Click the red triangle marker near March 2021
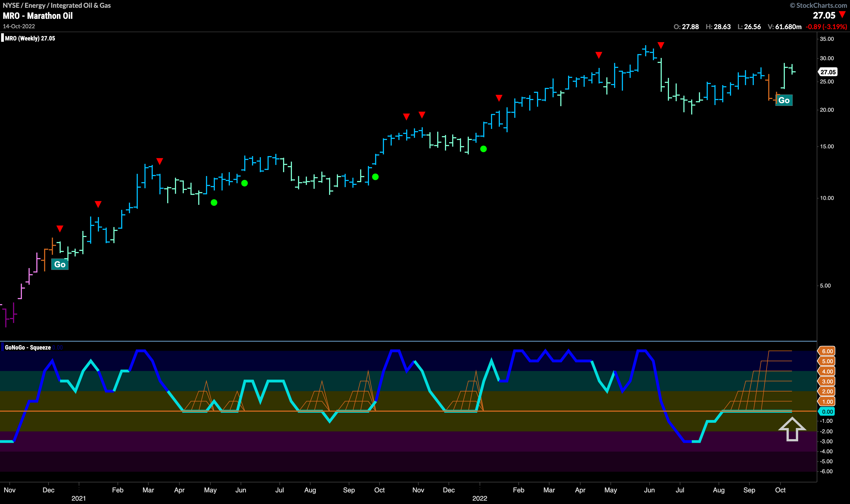The image size is (850, 504). coord(160,161)
